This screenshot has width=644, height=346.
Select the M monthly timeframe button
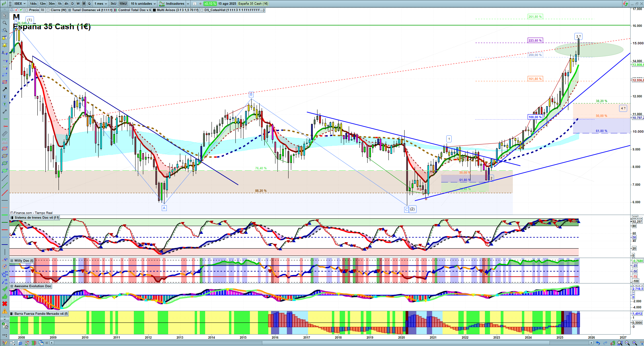(x=84, y=4)
